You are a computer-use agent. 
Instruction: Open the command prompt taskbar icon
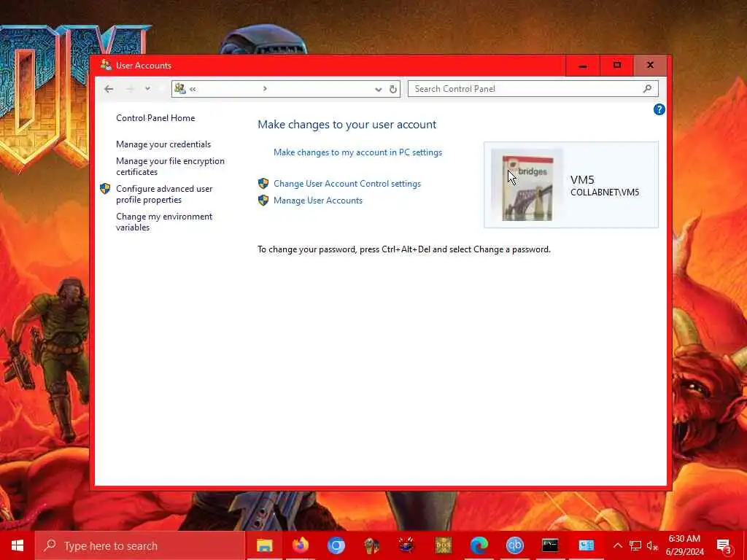[550, 545]
